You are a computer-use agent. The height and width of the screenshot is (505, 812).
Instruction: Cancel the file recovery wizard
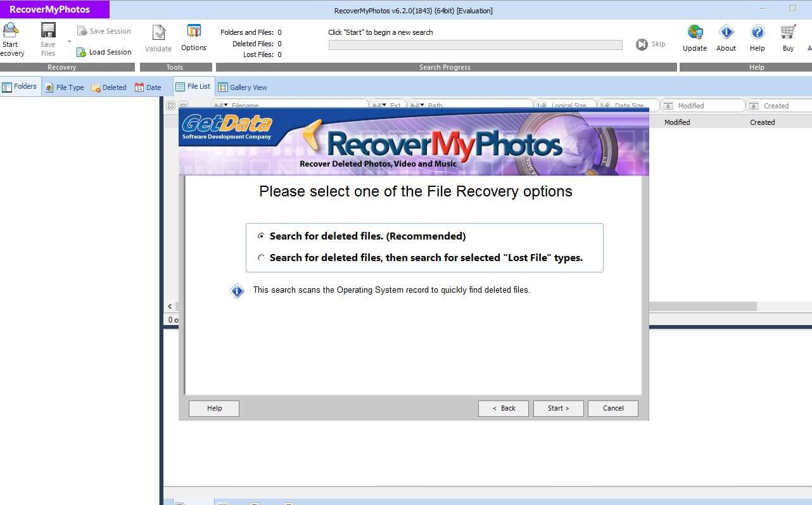pyautogui.click(x=612, y=408)
